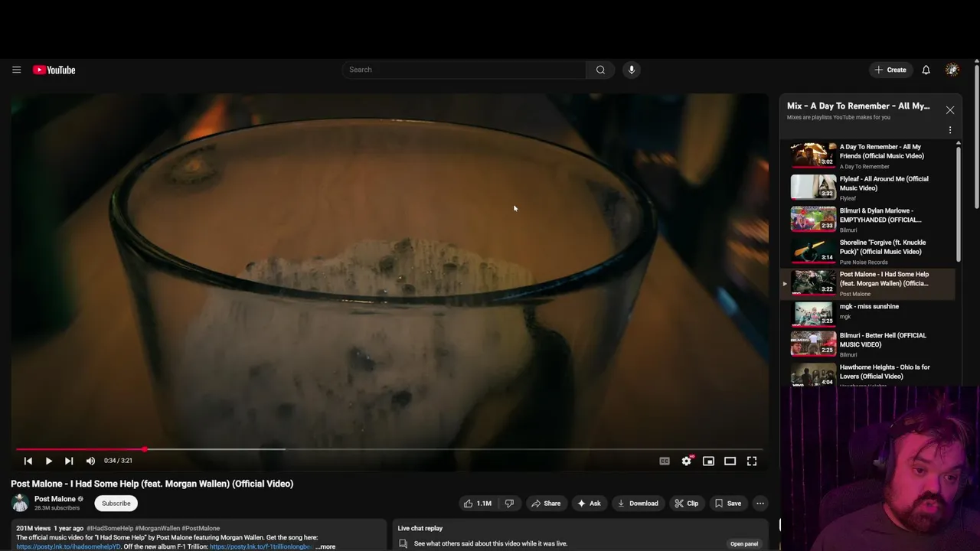Enter full screen mode
The height and width of the screenshot is (551, 980).
click(x=752, y=461)
